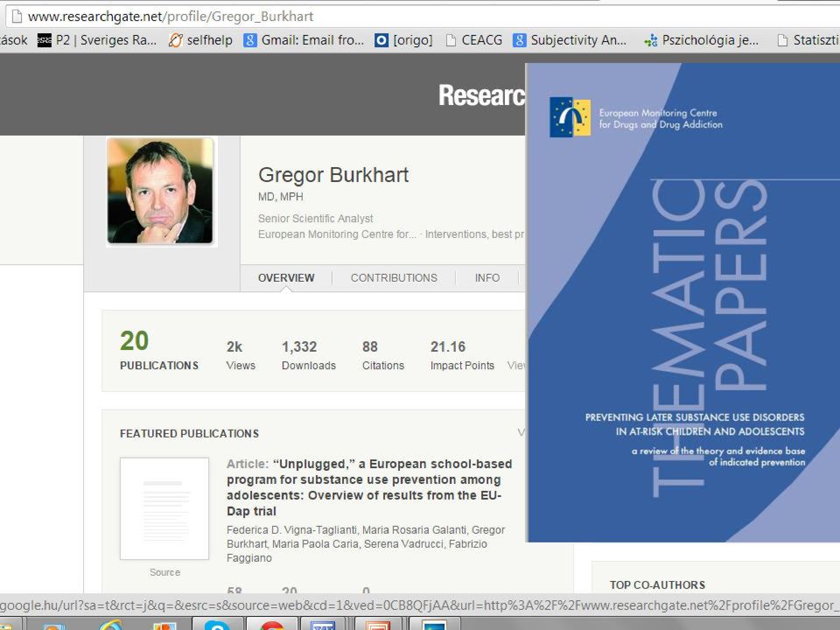840x630 pixels.
Task: Click the TOP CO-AUTHORS heading
Action: click(x=657, y=585)
